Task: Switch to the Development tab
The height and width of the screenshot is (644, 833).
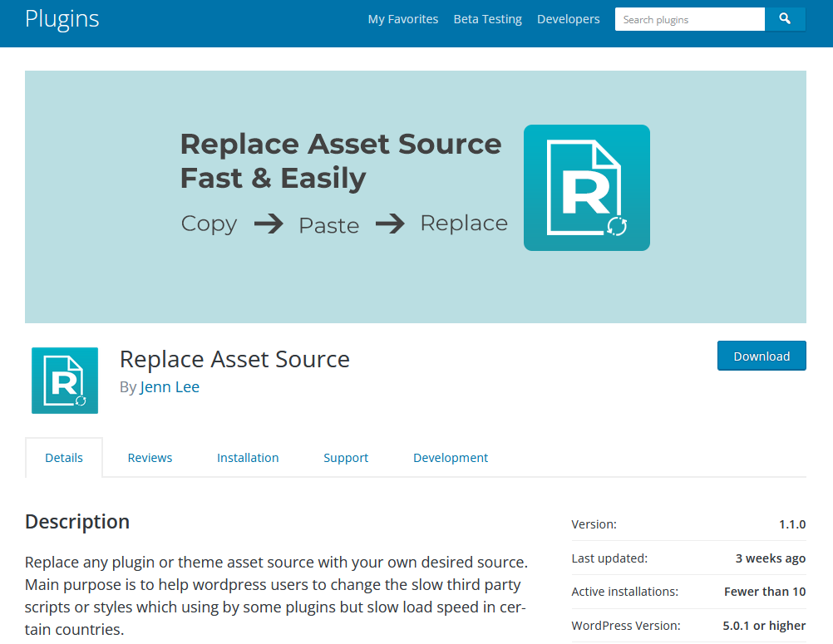Action: [451, 457]
